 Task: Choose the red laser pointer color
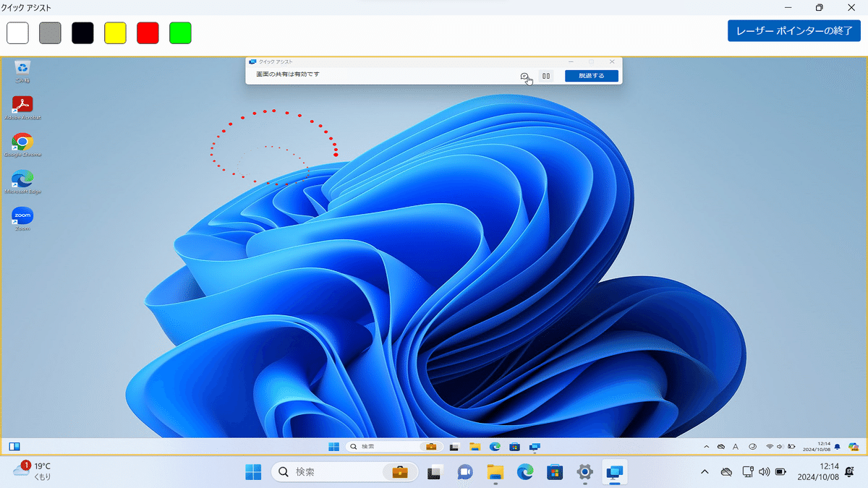click(148, 33)
